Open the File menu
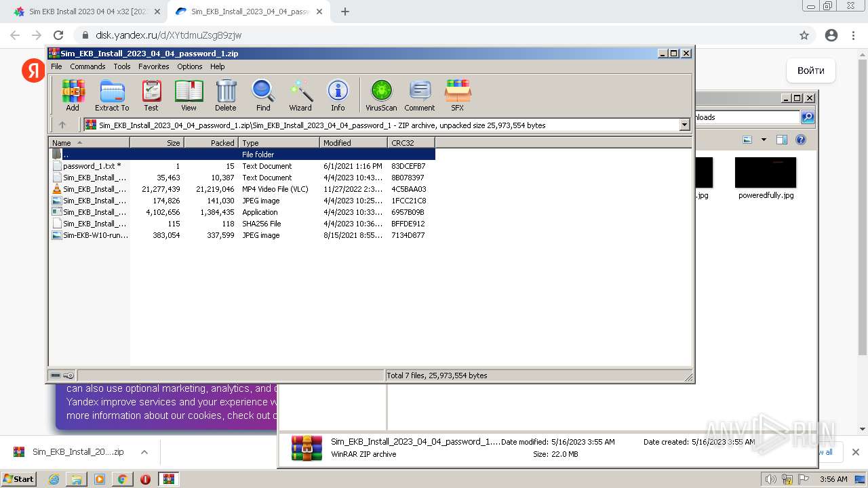 click(x=56, y=66)
